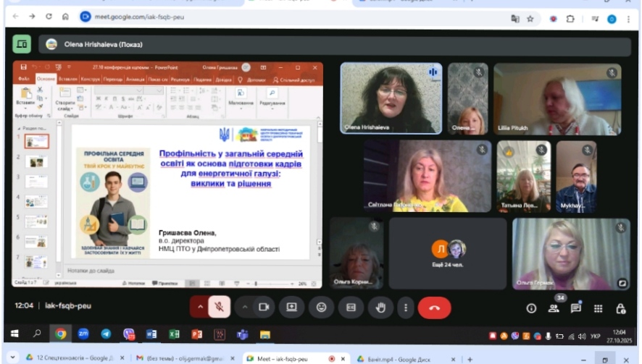Image resolution: width=642 pixels, height=364 pixels.
Task: Show the participants list panel
Action: click(x=554, y=308)
